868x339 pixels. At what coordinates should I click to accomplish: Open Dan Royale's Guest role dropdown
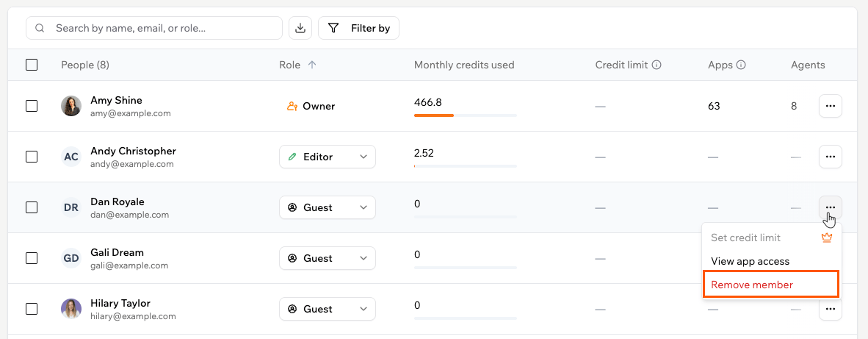pyautogui.click(x=328, y=207)
